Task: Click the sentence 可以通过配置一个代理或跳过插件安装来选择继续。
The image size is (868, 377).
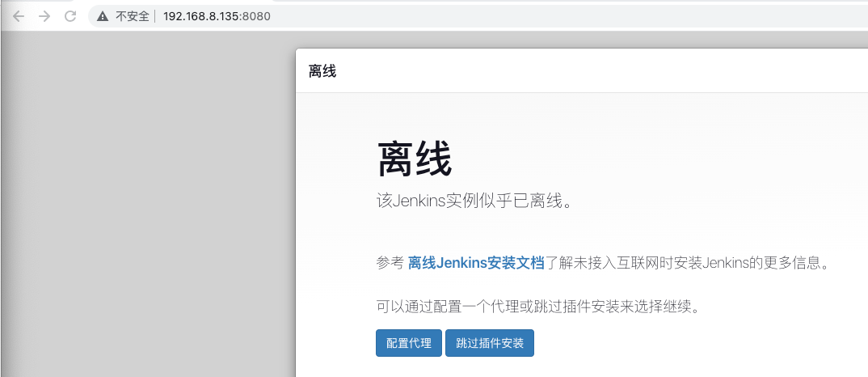Action: click(x=538, y=306)
